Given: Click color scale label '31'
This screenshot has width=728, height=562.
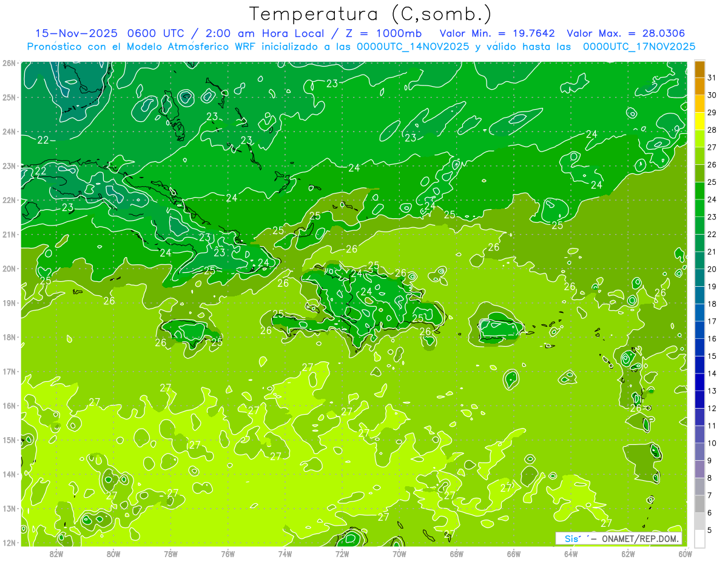Looking at the screenshot, I should [712, 78].
